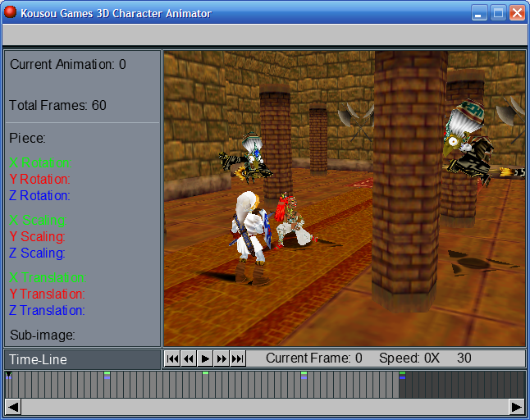
Task: Select the Z Translation field
Action: coord(47,311)
